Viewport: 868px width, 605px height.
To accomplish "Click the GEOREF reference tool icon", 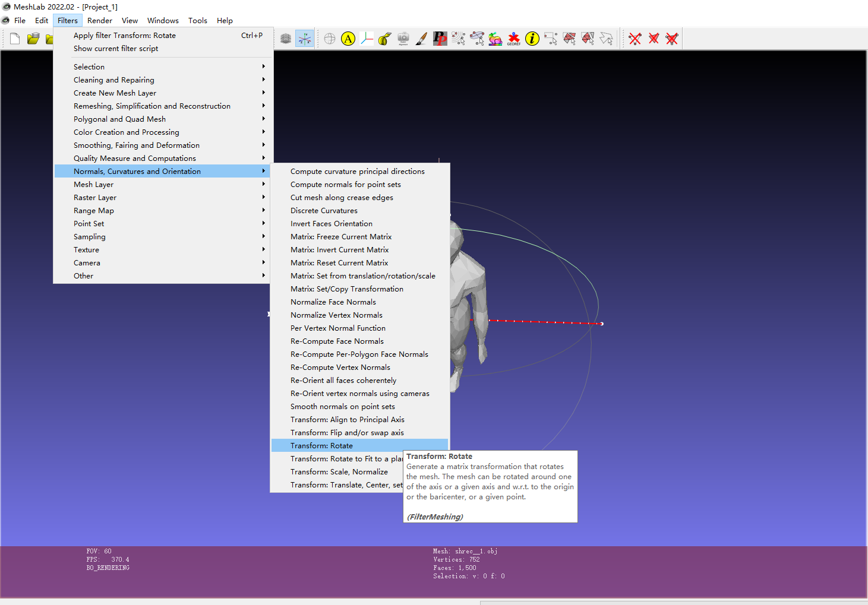I will [514, 39].
